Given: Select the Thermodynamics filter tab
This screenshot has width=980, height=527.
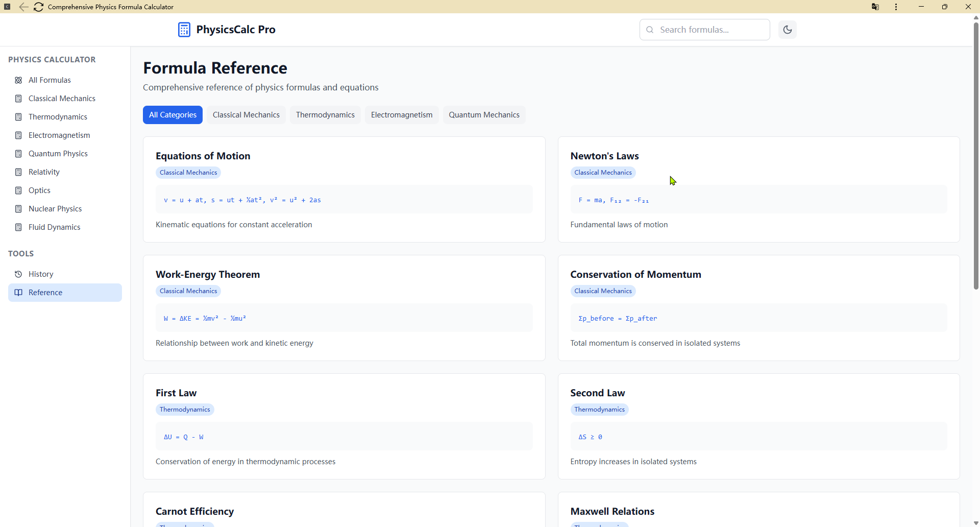Looking at the screenshot, I should click(x=325, y=115).
